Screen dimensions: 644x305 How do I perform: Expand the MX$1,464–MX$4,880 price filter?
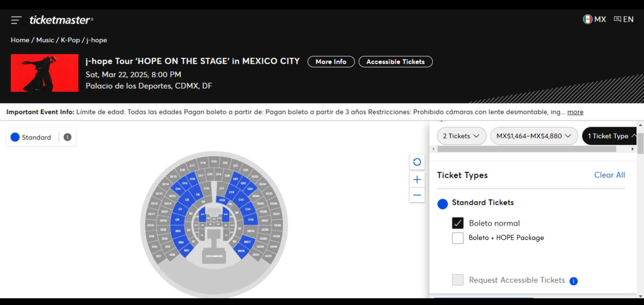click(534, 136)
